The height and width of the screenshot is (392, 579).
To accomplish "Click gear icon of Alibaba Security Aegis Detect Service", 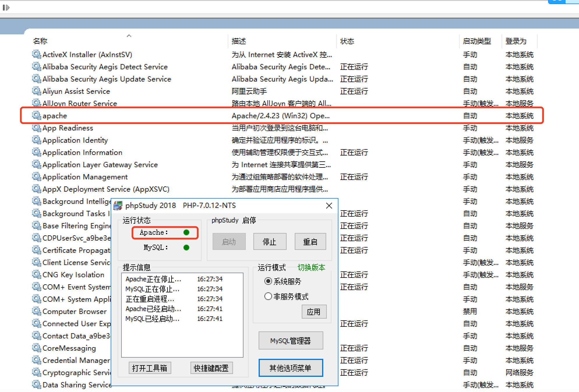I will click(36, 66).
